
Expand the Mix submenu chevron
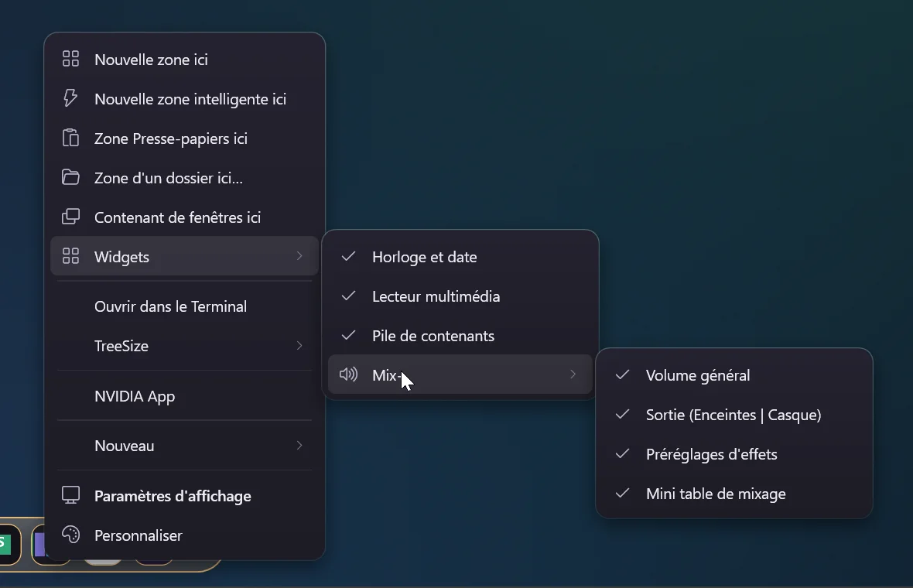573,374
